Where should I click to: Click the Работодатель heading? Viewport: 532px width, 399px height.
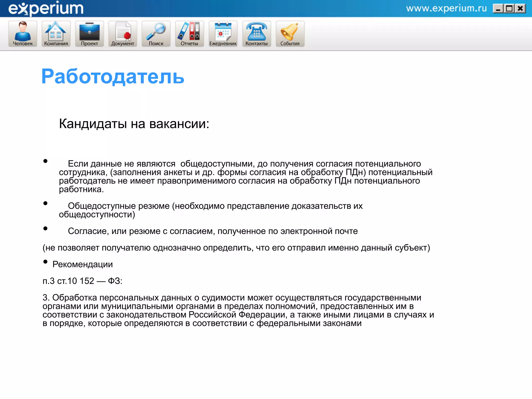click(113, 76)
